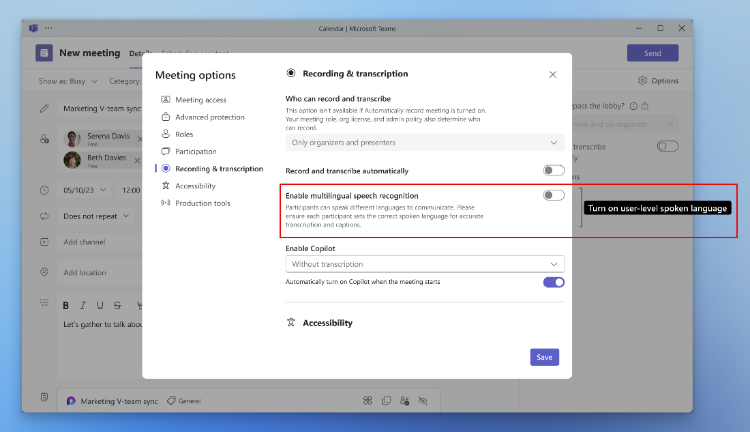
Task: Open the Enable Copilot Without transcription dropdown
Action: [425, 264]
